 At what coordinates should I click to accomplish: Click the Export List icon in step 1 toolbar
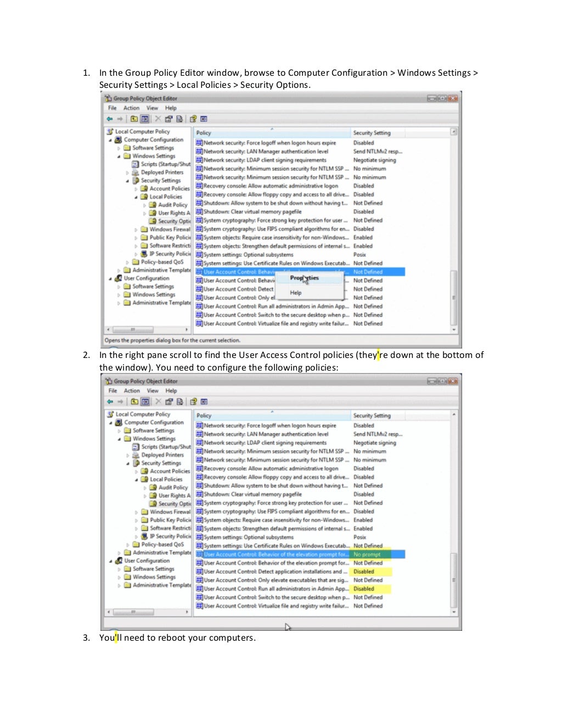point(179,119)
